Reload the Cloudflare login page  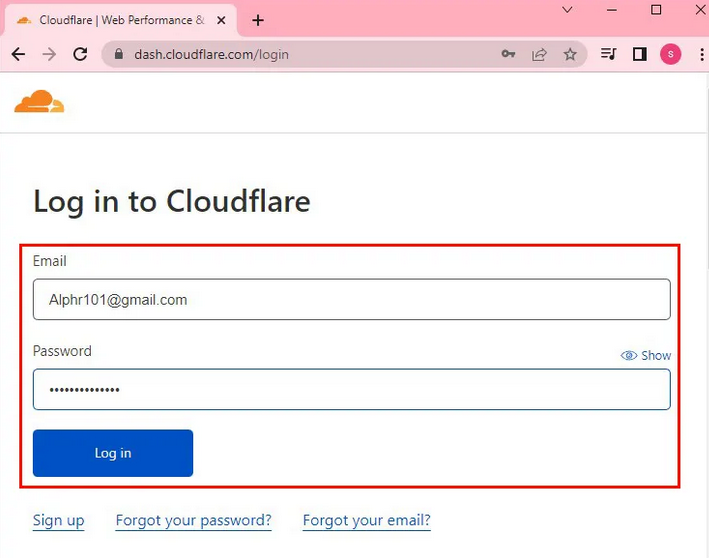80,54
